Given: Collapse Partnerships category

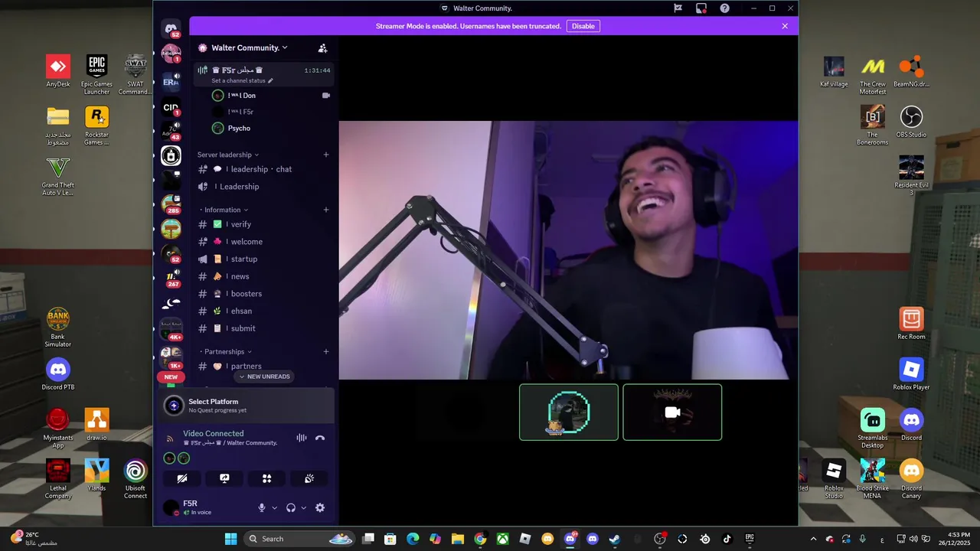Looking at the screenshot, I should click(227, 351).
